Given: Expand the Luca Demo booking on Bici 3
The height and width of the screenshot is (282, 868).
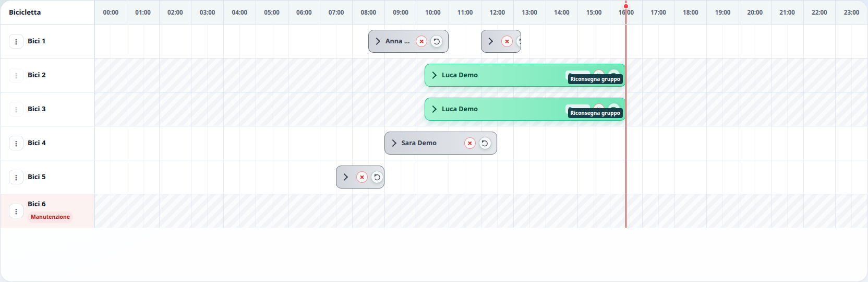Looking at the screenshot, I should pyautogui.click(x=435, y=109).
